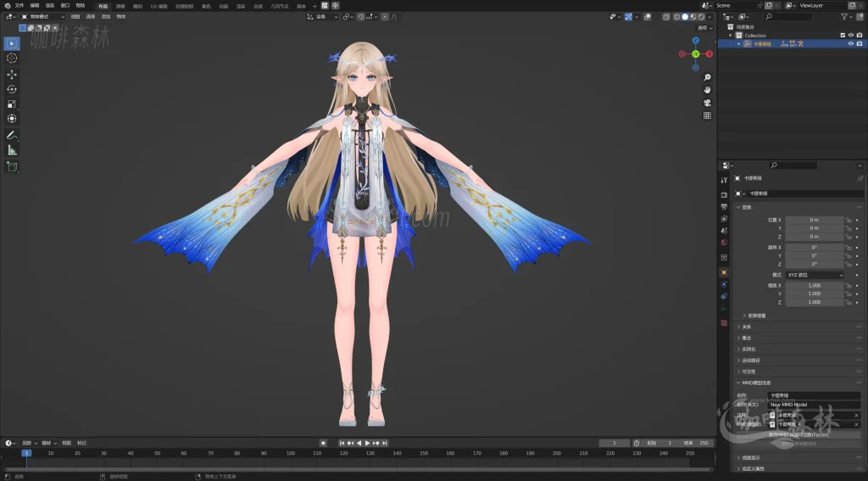Lock the Location X value
The height and width of the screenshot is (481, 868).
848,220
